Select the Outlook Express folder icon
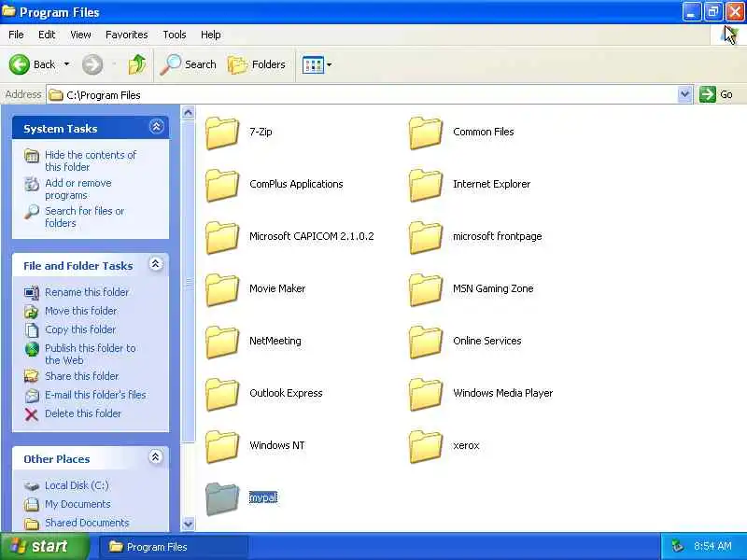The image size is (747, 560). coord(222,395)
